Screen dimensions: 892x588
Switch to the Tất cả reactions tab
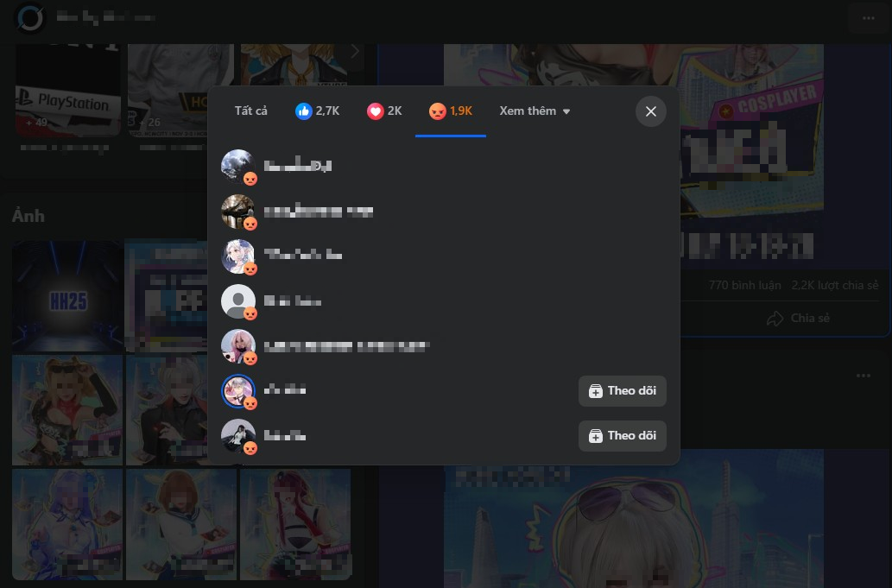251,111
